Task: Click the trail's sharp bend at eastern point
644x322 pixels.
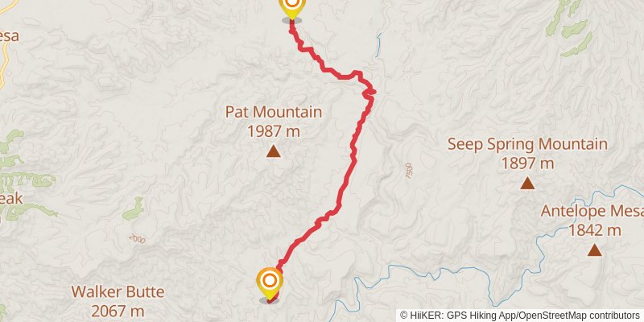Action: pos(372,92)
